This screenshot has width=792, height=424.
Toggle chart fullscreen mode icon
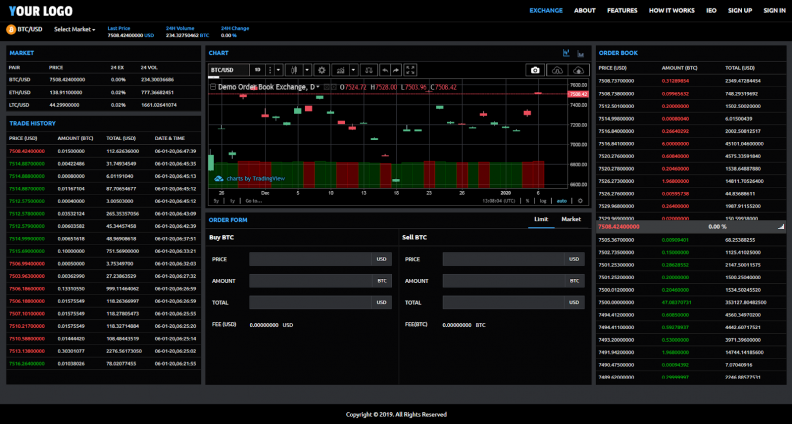[x=411, y=70]
